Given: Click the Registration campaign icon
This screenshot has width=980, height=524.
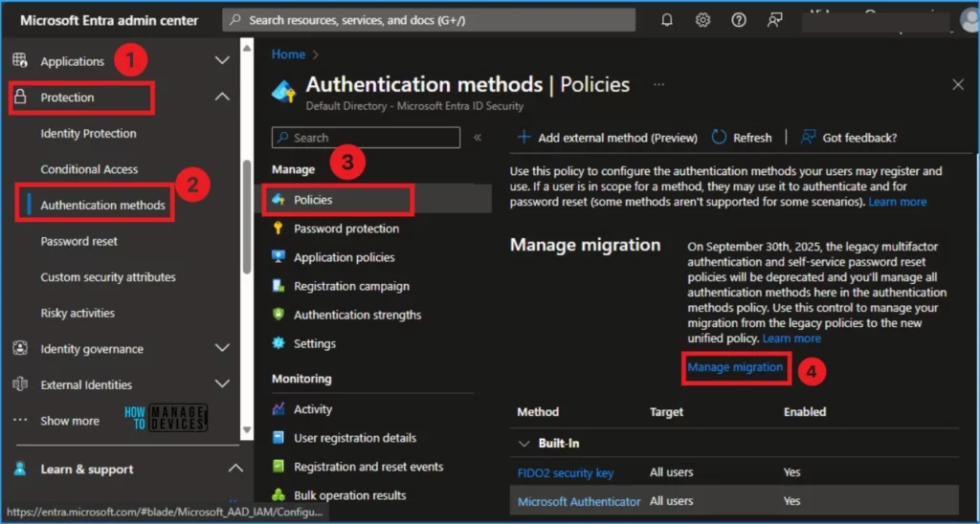Looking at the screenshot, I should [x=278, y=286].
